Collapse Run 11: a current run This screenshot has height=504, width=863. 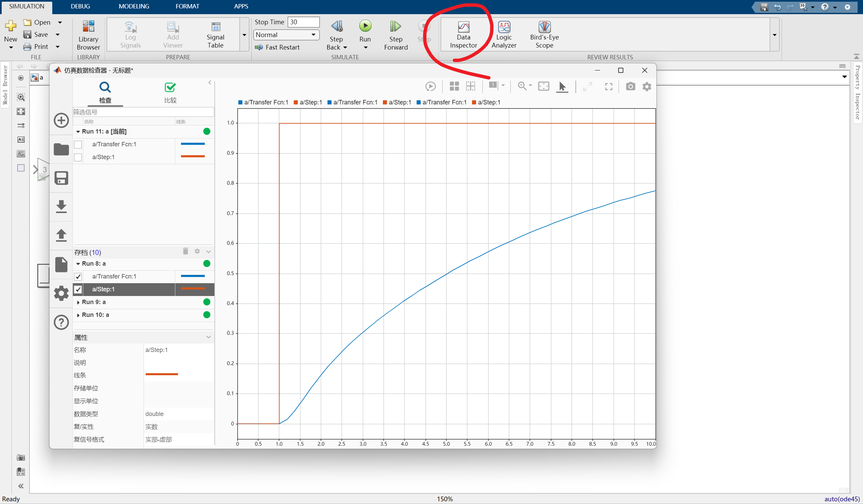[x=78, y=132]
